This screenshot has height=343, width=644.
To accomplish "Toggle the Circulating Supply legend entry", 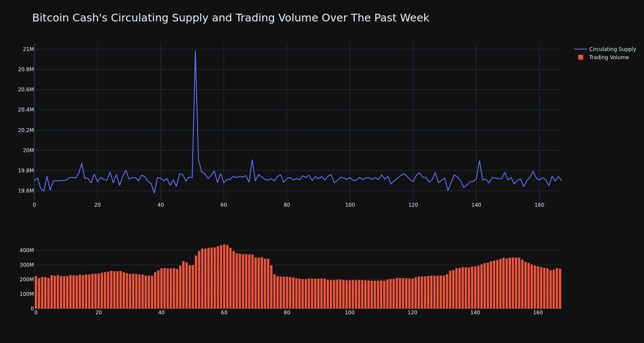I will 605,49.
